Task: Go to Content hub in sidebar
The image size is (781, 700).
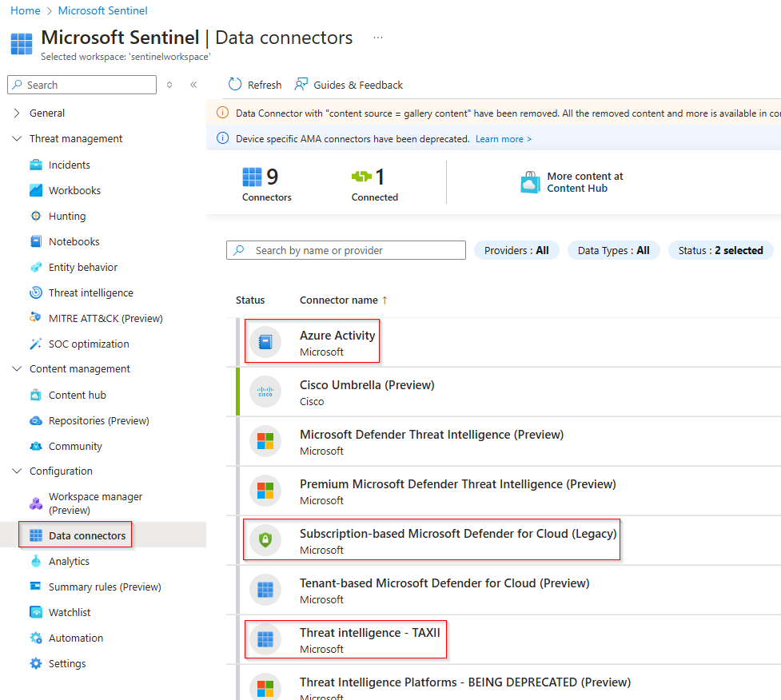Action: pyautogui.click(x=77, y=396)
